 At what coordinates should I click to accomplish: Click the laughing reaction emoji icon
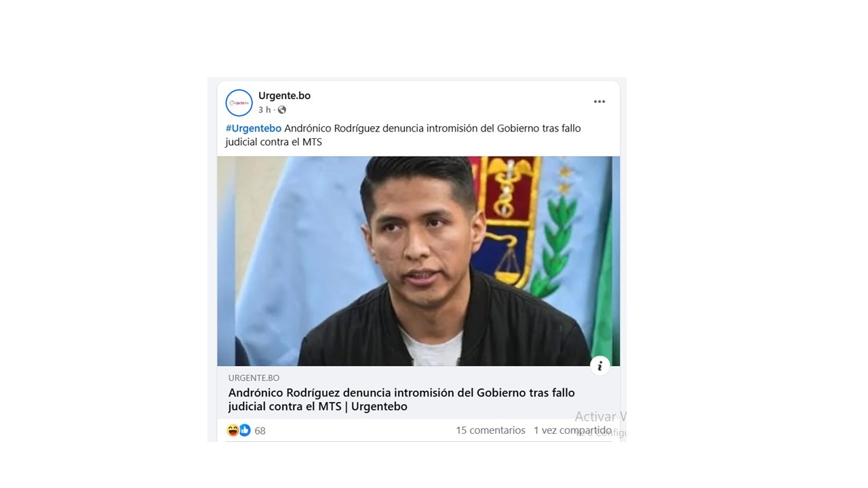pyautogui.click(x=233, y=430)
